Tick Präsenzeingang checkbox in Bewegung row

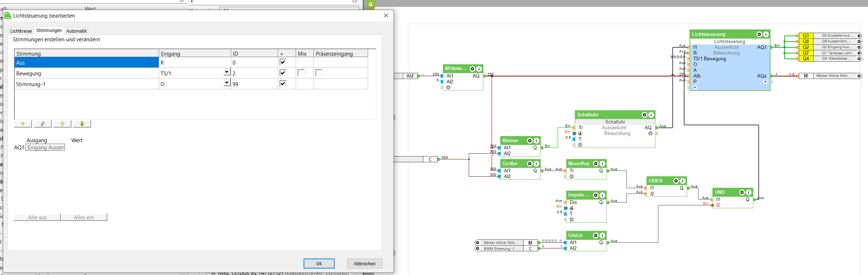[319, 73]
